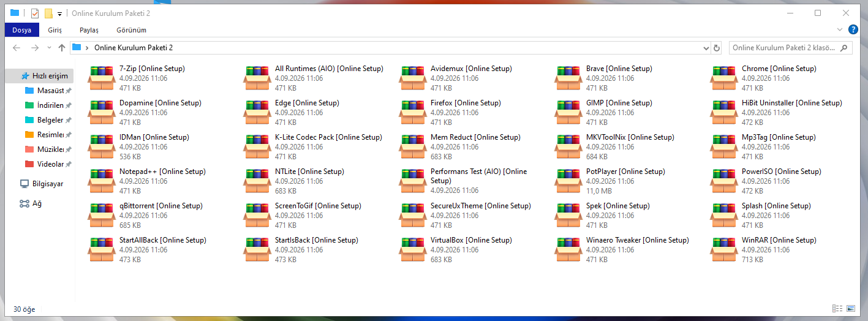Select Hızlı erişim in the navigation pane
The image size is (868, 321).
tap(40, 76)
